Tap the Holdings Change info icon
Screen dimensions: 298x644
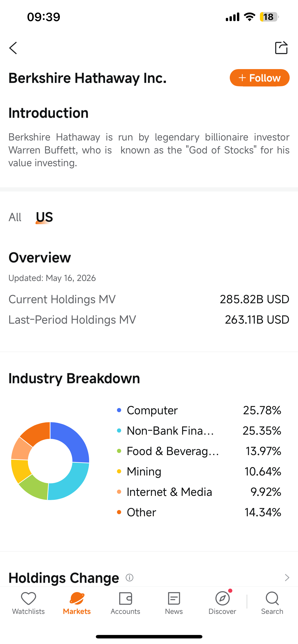[129, 578]
